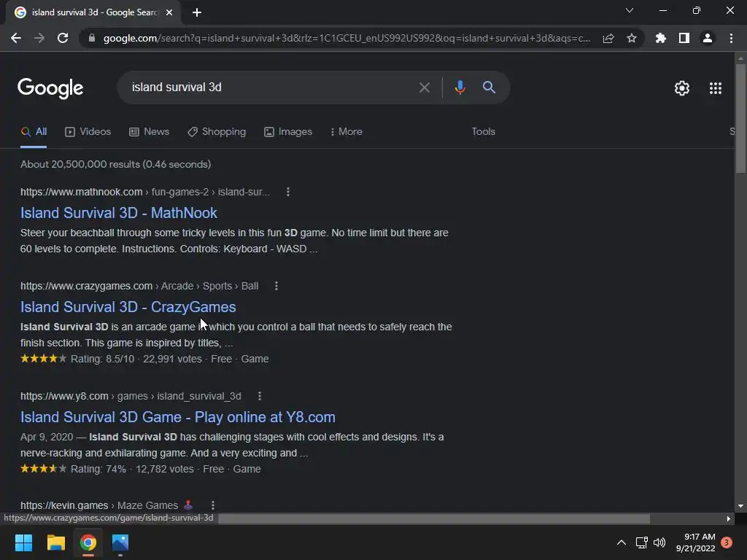Click the y8.com breadcrumb URL
The height and width of the screenshot is (560, 747).
click(131, 396)
